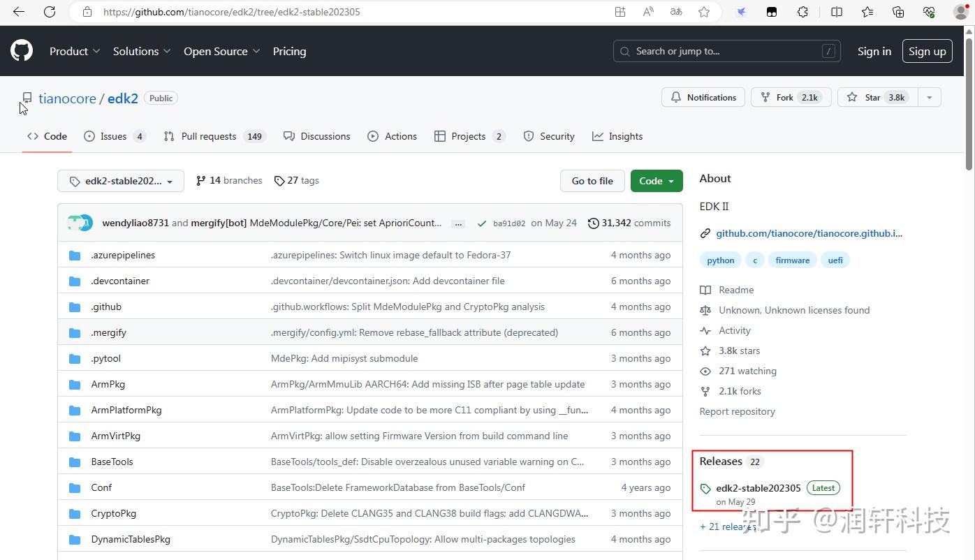The image size is (975, 560).
Task: Select the Code tab
Action: point(47,136)
